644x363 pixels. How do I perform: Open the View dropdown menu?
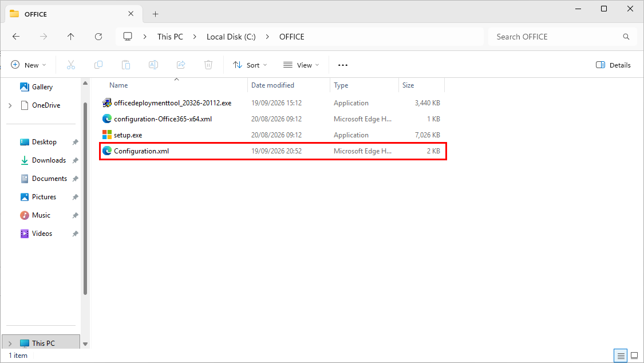[x=301, y=65]
